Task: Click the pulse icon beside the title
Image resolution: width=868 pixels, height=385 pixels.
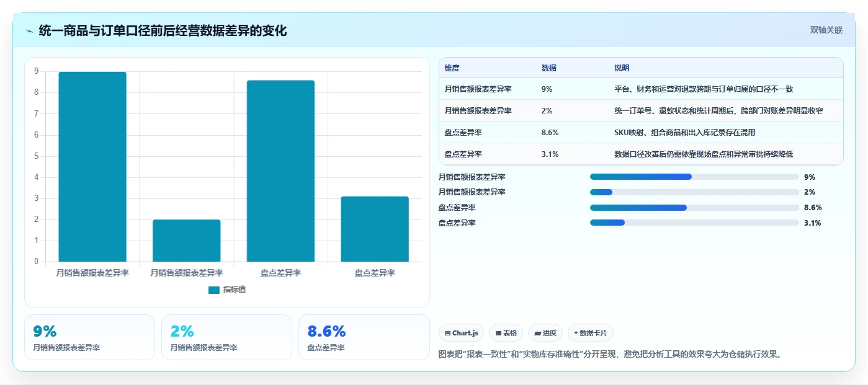Action: coord(29,30)
